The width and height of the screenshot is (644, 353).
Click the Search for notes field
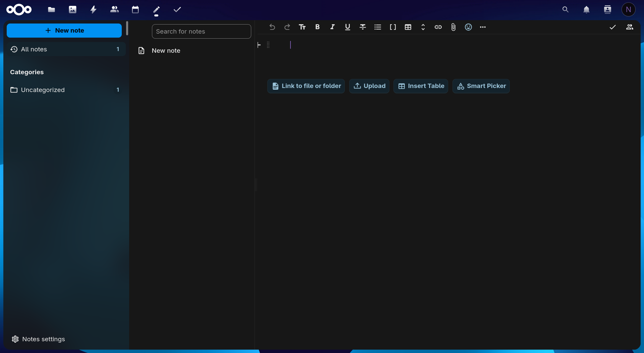pos(201,32)
